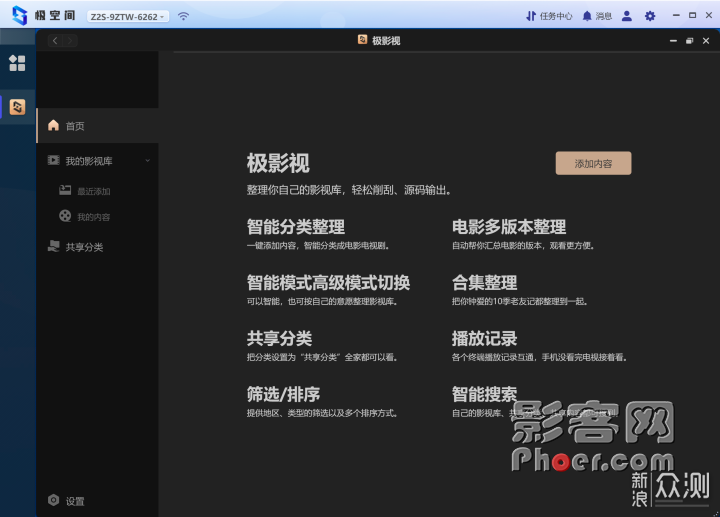Click the 首页 home icon
Viewport: 720px width, 517px height.
point(54,125)
